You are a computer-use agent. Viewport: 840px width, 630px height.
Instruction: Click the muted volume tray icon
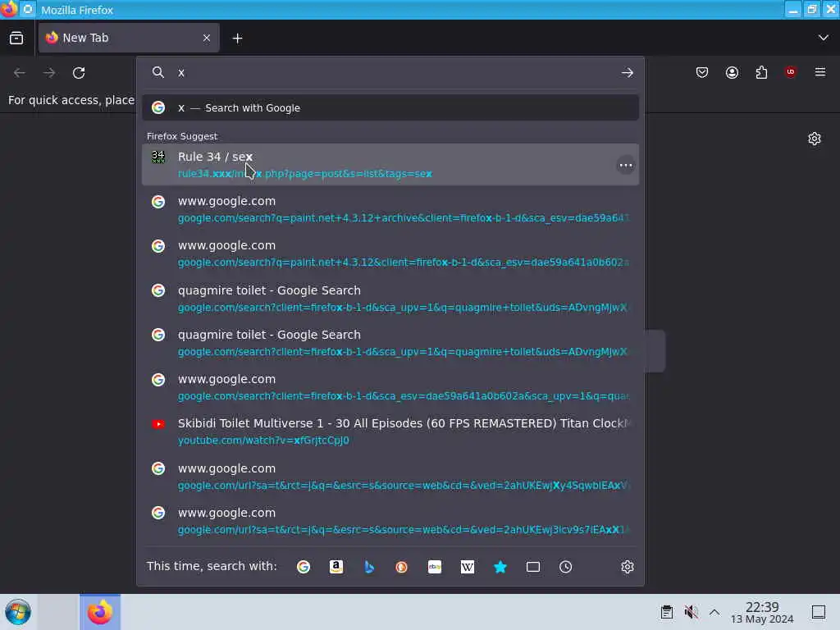tap(691, 612)
